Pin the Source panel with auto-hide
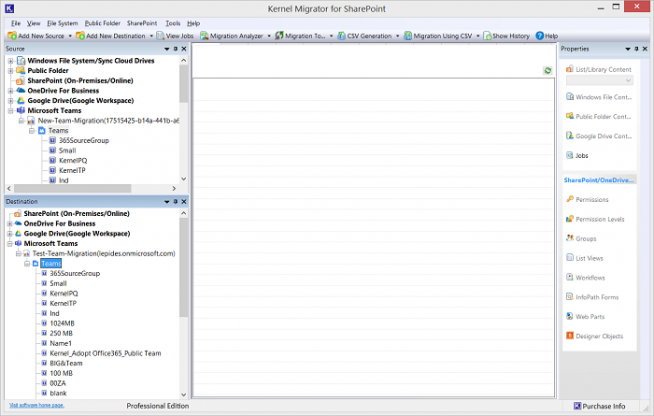Screen dimensions: 654x416 coord(175,48)
